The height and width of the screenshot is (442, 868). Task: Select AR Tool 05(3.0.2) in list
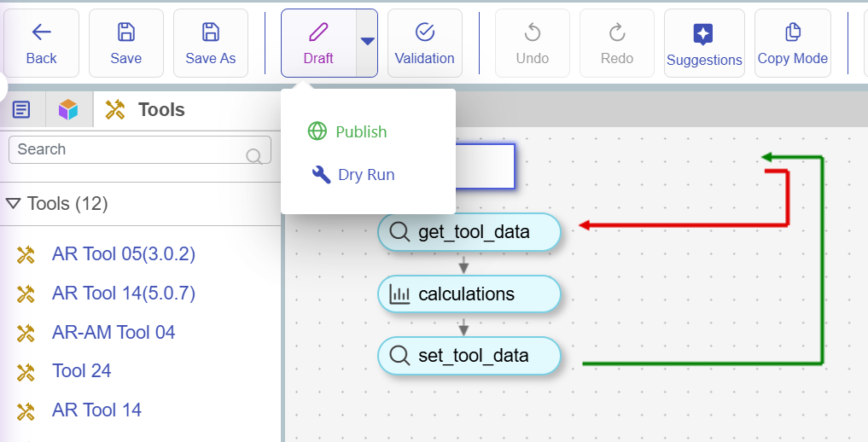tap(123, 254)
